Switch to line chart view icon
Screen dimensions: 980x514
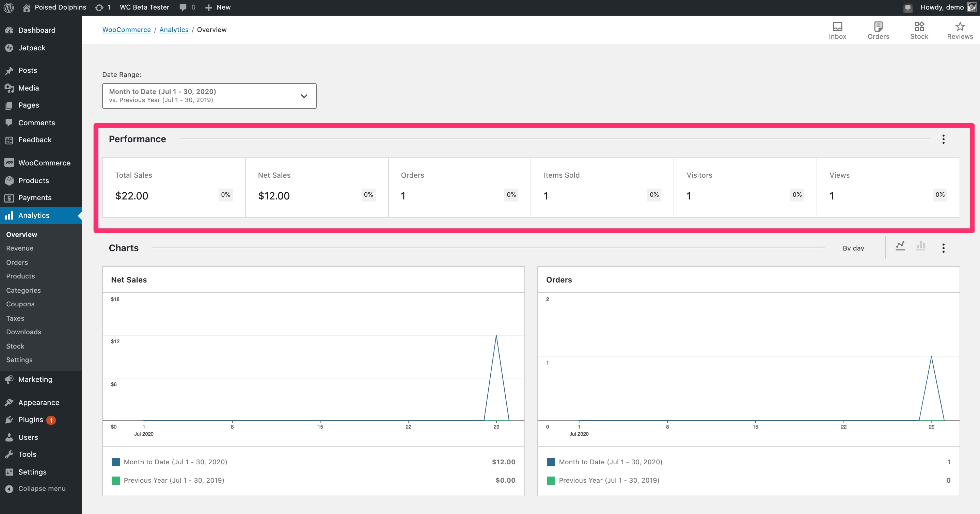click(x=900, y=246)
